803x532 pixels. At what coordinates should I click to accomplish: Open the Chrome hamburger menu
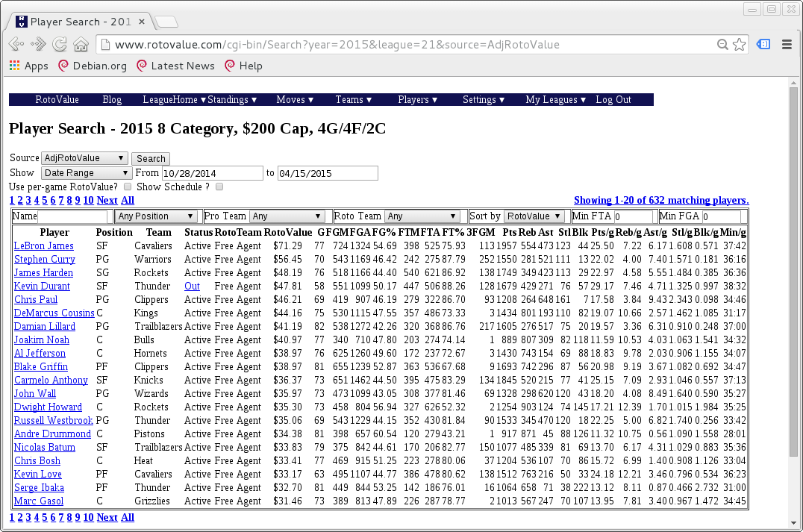[787, 45]
